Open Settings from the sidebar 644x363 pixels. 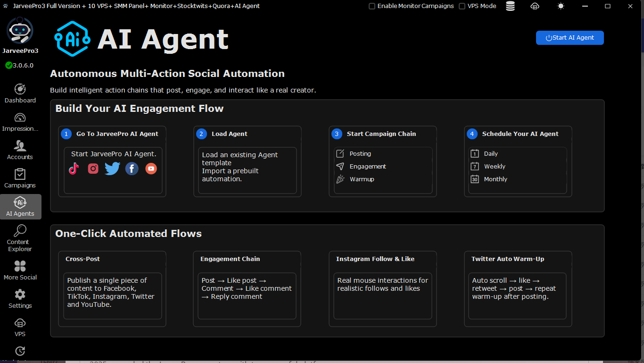point(20,299)
